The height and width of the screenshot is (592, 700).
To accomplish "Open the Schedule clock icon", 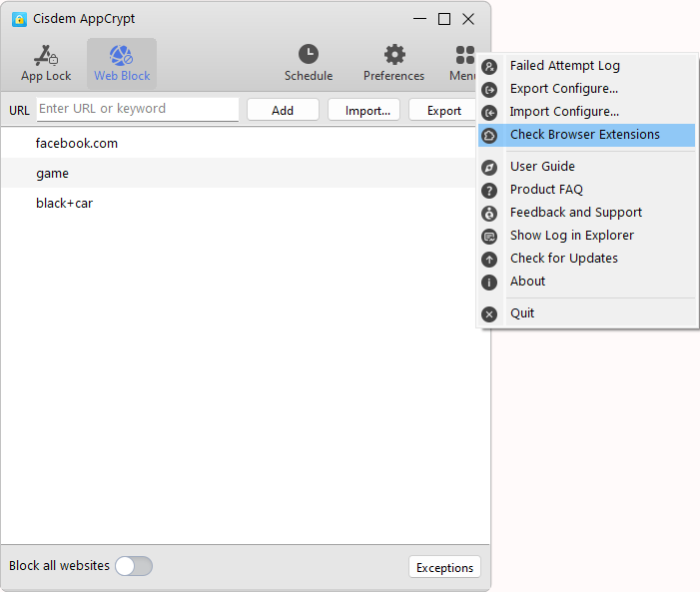I will click(309, 55).
